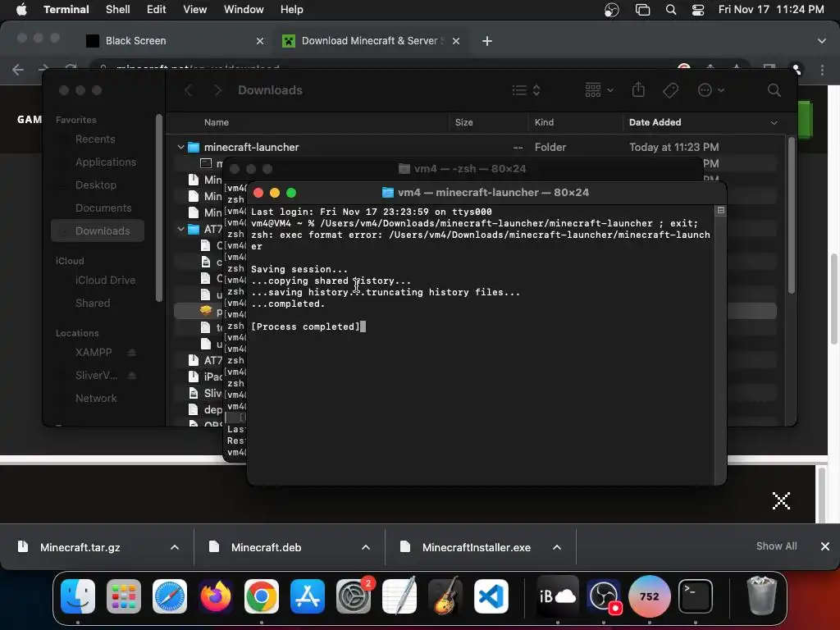
Task: Launch Firefox from the Dock
Action: (216, 596)
